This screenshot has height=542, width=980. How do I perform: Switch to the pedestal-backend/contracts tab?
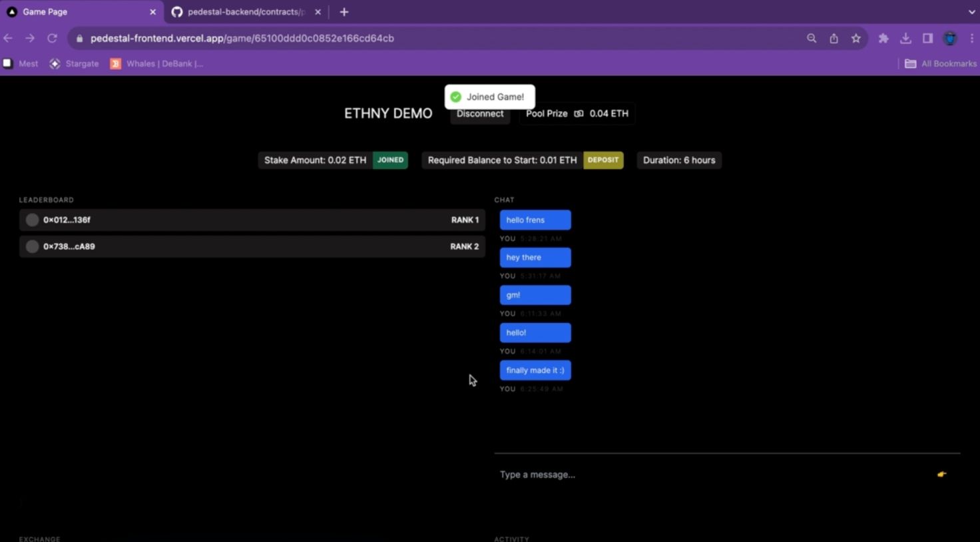246,12
